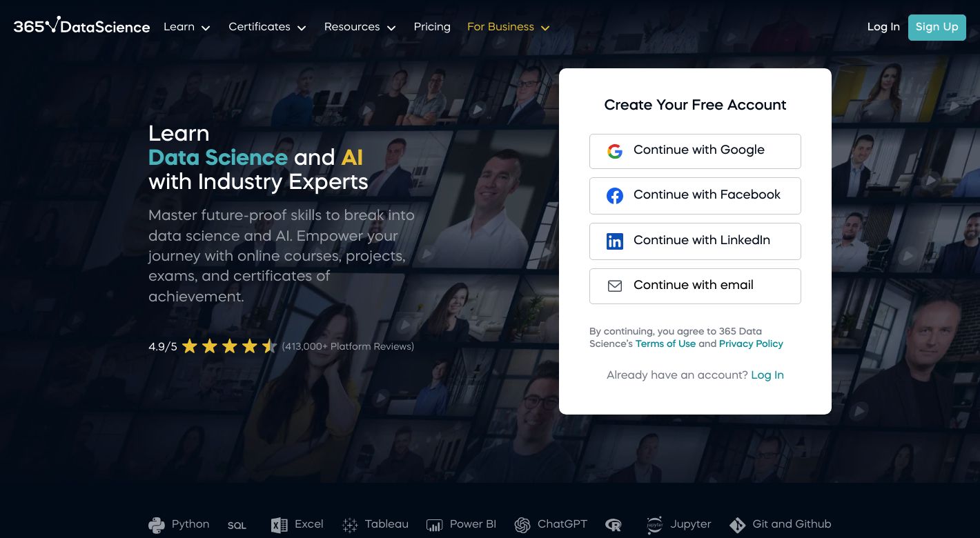
Task: Click the Python logo icon
Action: [x=157, y=526]
